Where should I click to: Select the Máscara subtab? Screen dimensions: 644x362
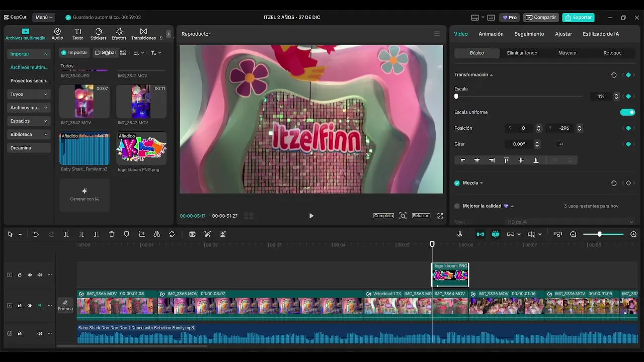(x=567, y=53)
